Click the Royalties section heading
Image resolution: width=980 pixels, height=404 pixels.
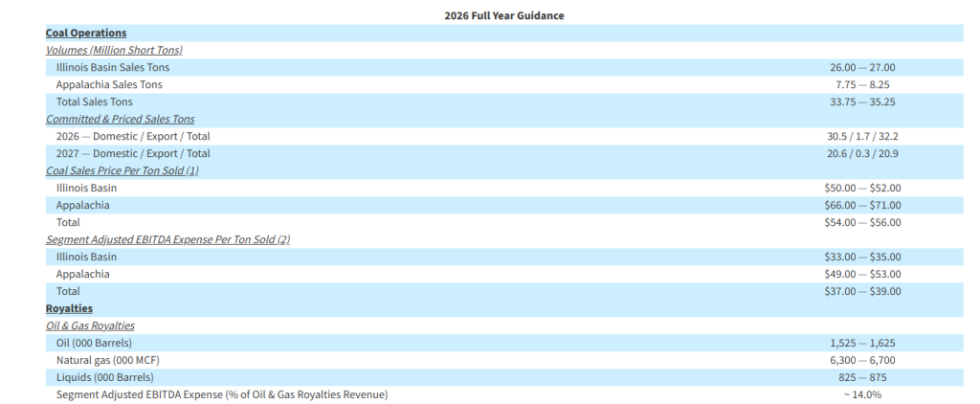pyautogui.click(x=69, y=308)
